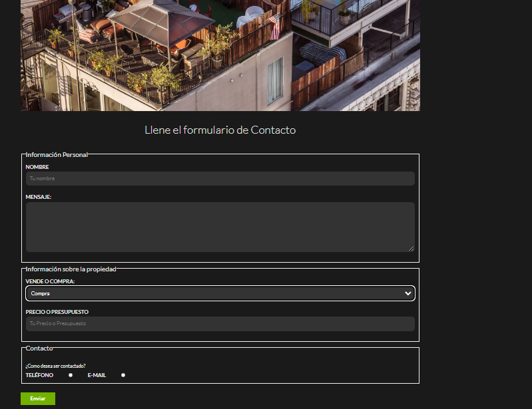532x409 pixels.
Task: Click the rooftop terrace photo
Action: point(220,53)
